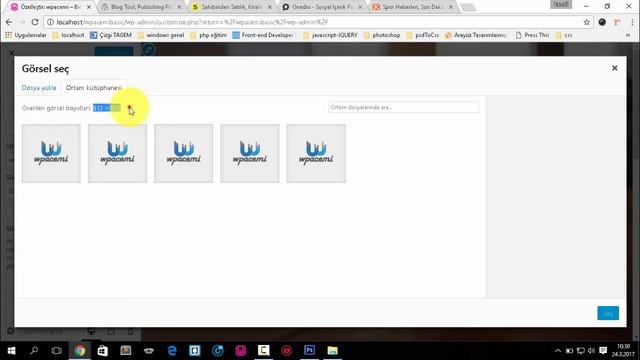The height and width of the screenshot is (360, 640).
Task: Click the orange extension icon in toolbar
Action: click(x=617, y=22)
